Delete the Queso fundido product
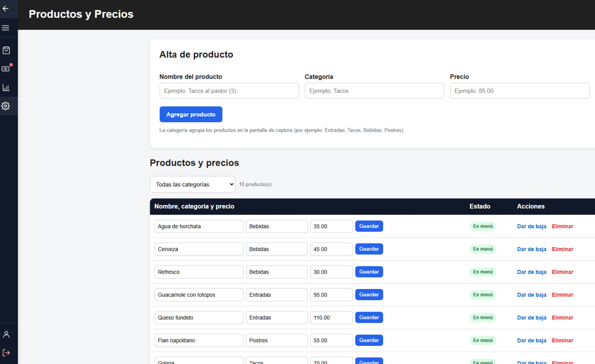Screen dimensions: 595x364 click(x=562, y=318)
